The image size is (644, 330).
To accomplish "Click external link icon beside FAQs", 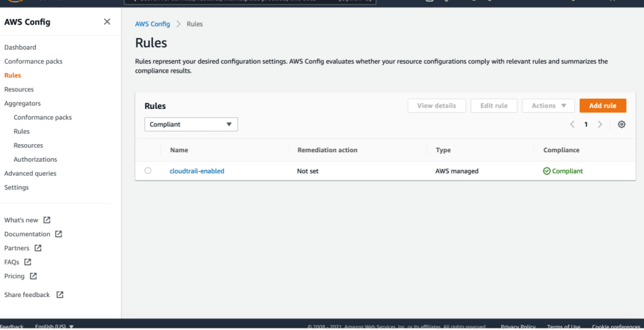I will pos(28,262).
